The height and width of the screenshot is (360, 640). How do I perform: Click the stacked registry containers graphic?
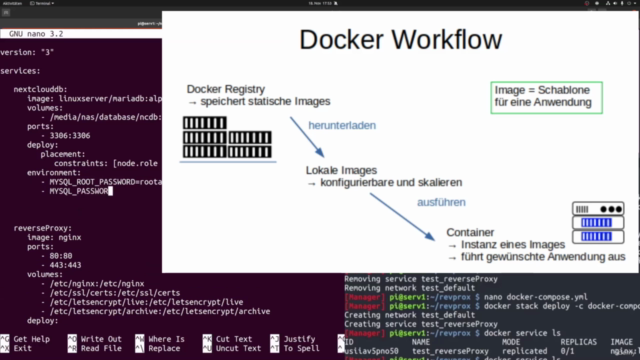pyautogui.click(x=227, y=137)
